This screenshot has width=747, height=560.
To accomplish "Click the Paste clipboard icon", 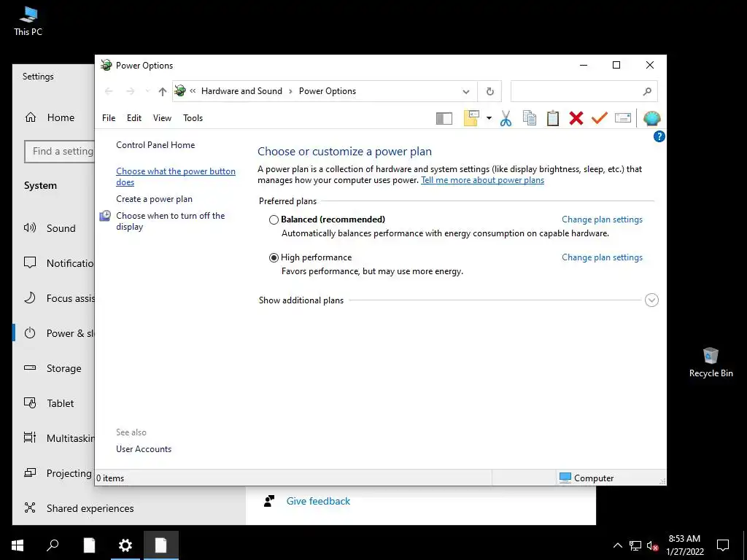I will pos(553,118).
